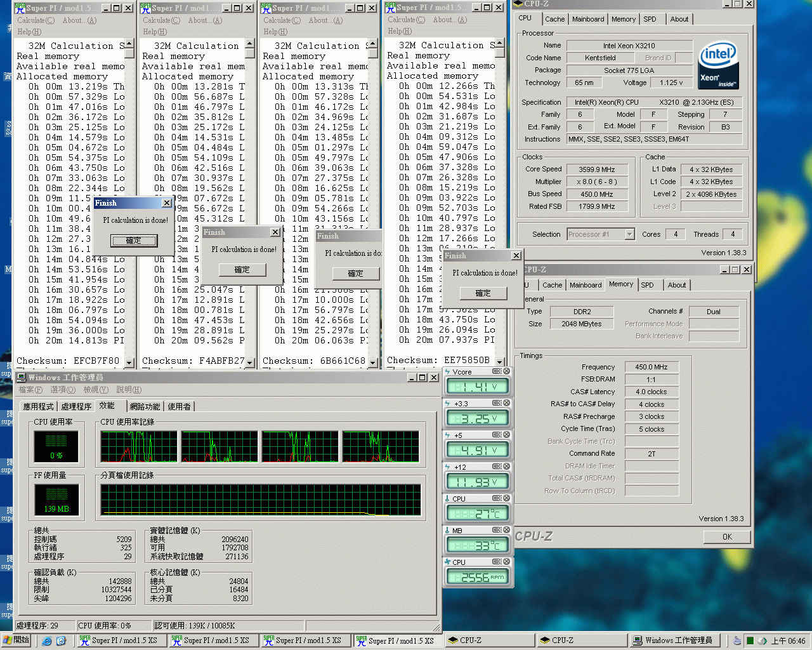Image resolution: width=812 pixels, height=650 pixels.
Task: Click the leftmost system tray icon
Action: pyautogui.click(x=737, y=640)
